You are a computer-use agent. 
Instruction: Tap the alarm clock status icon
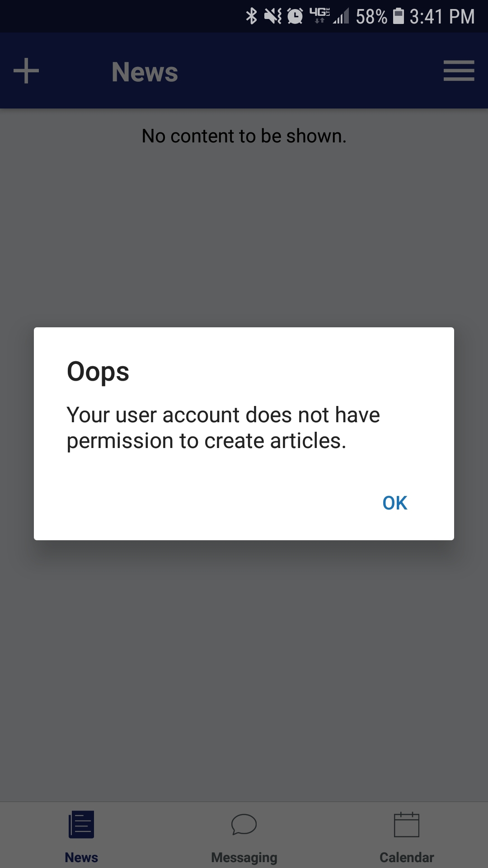(295, 16)
